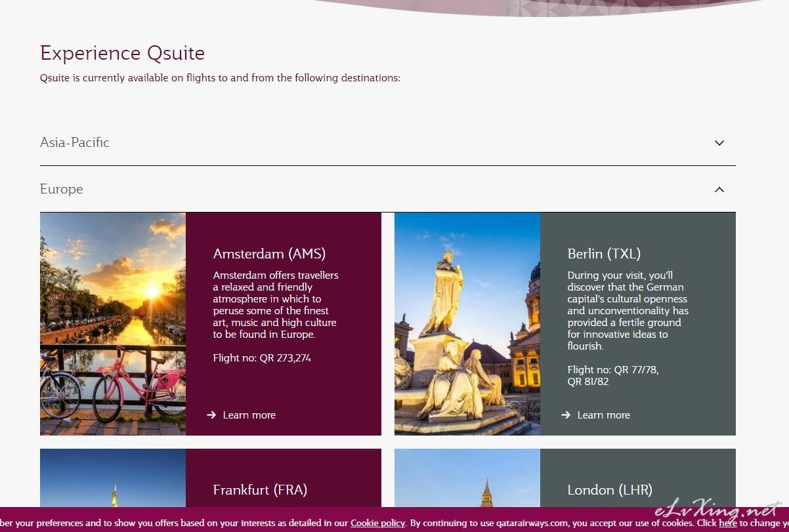789x532 pixels.
Task: View the Amsterdam canal sunset photo
Action: coord(113,324)
